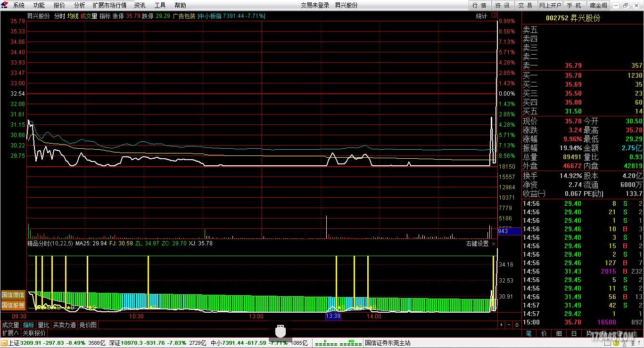Open the 分析 menu
Viewport: 644px width, 348px height.
(x=80, y=5)
